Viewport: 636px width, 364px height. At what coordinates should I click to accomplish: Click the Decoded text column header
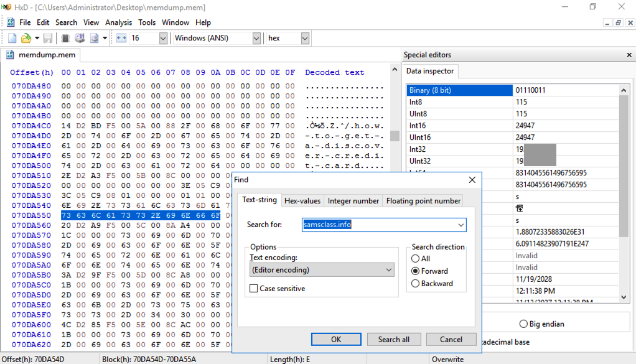pos(335,72)
